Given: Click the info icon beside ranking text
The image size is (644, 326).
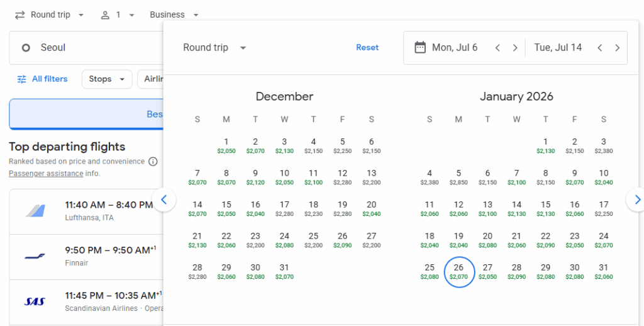Looking at the screenshot, I should click(152, 162).
